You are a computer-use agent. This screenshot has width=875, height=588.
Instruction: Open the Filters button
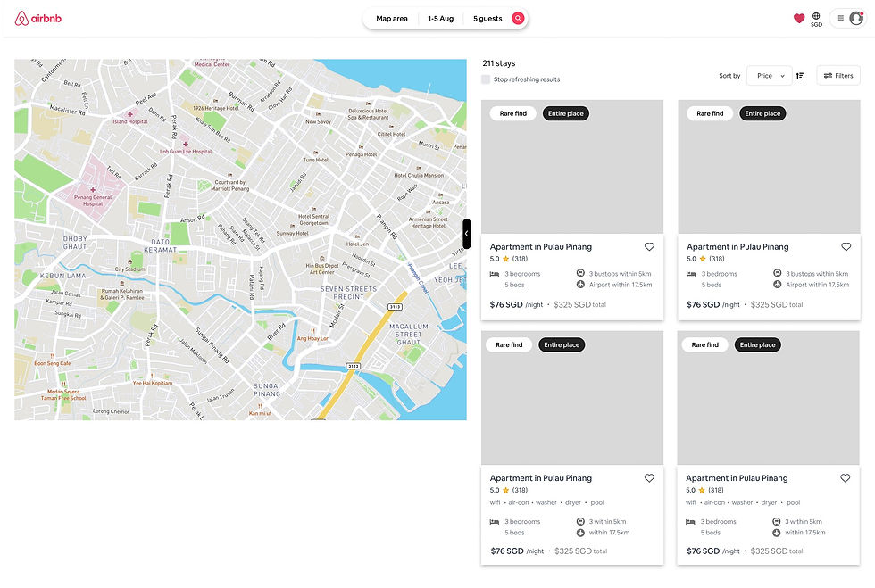pos(838,75)
